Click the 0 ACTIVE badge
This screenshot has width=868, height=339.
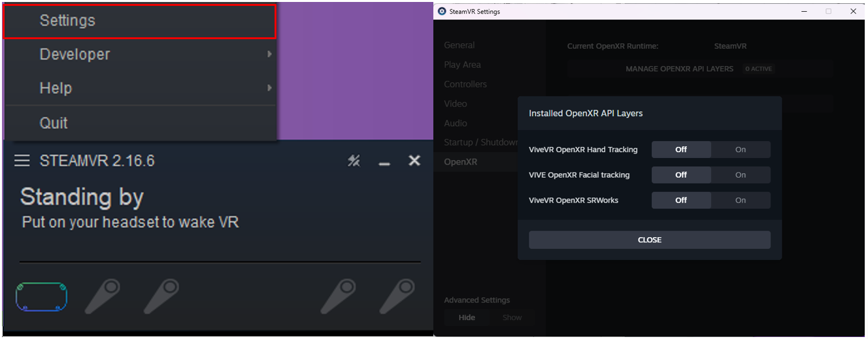click(758, 69)
